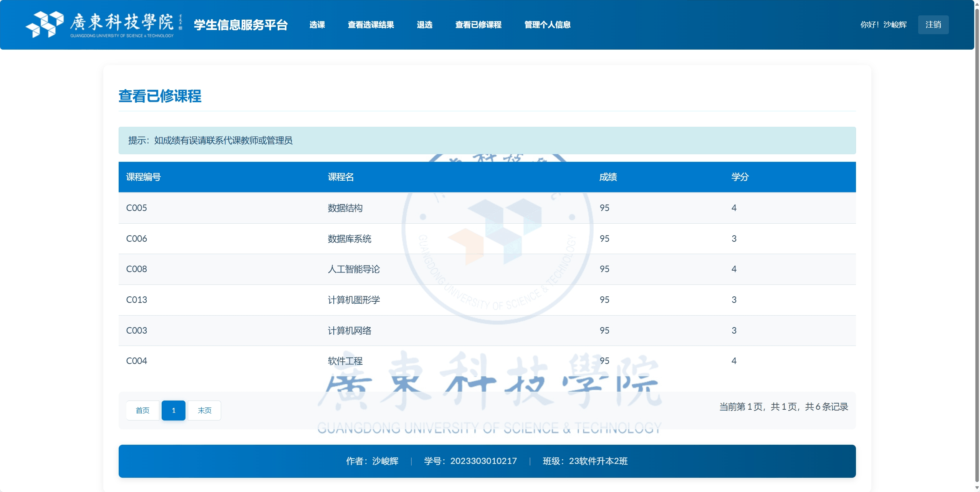Click the scrollbar down arrow
Viewport: 980px width, 492px height.
coord(977,488)
